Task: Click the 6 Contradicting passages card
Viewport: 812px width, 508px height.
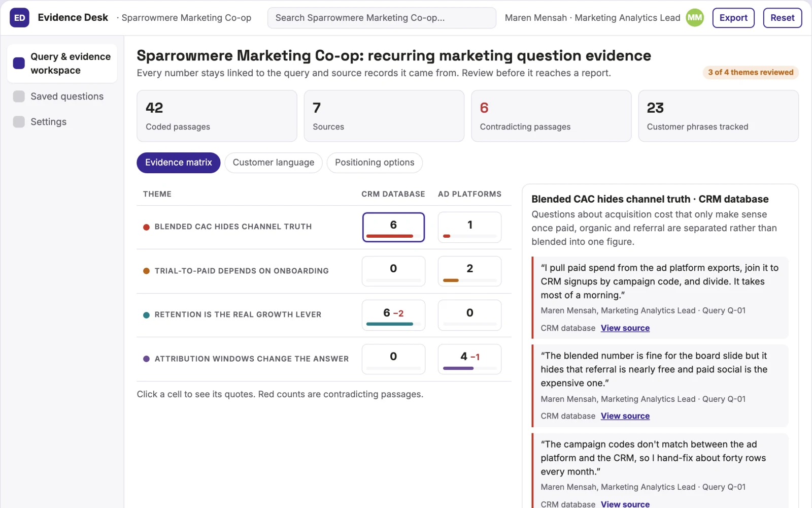Action: (551, 116)
